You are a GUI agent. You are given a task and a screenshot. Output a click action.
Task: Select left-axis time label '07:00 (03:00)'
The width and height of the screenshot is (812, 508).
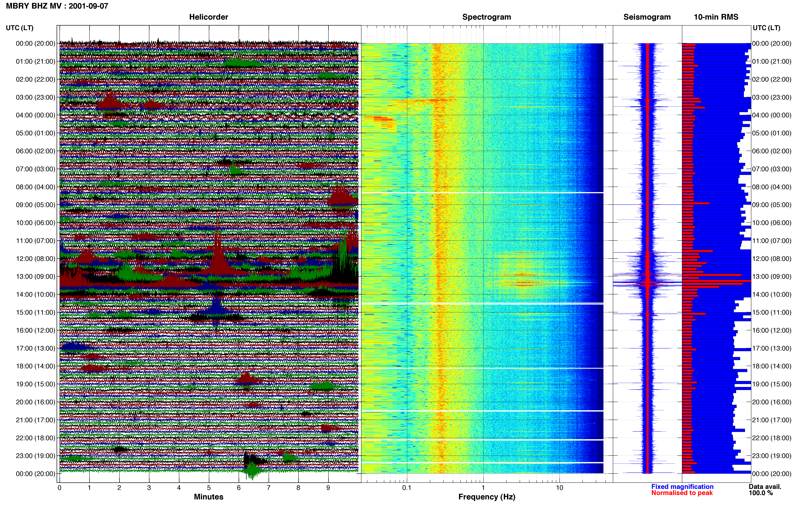point(36,169)
